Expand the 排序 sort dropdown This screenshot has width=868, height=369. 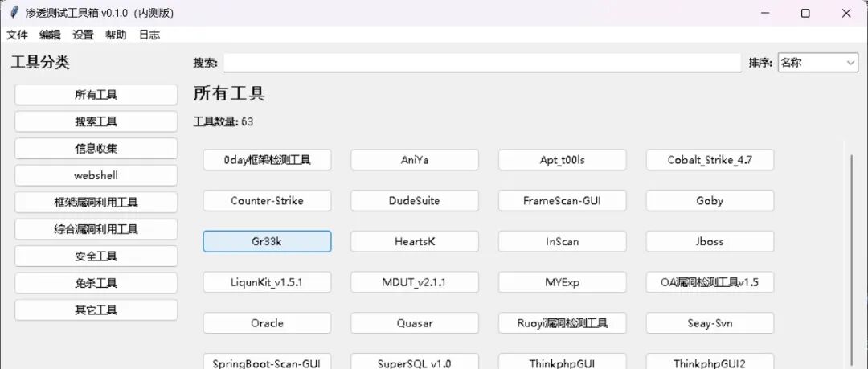point(817,63)
